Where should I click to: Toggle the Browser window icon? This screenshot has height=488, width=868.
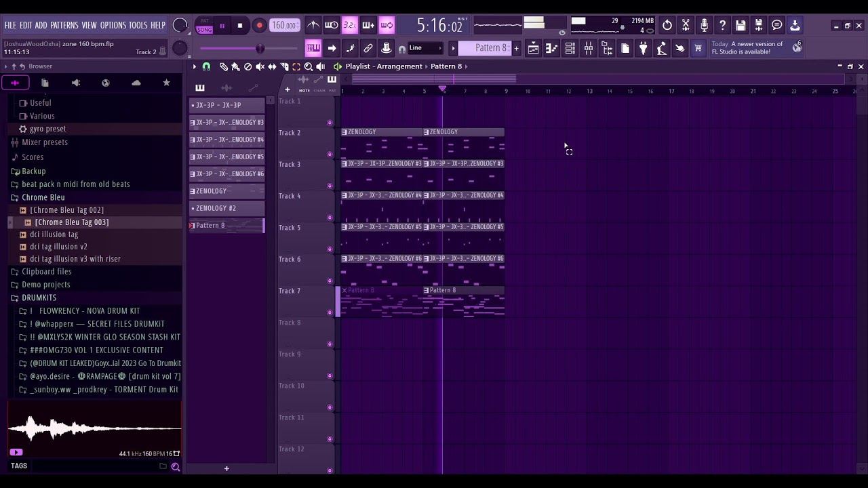tap(607, 48)
